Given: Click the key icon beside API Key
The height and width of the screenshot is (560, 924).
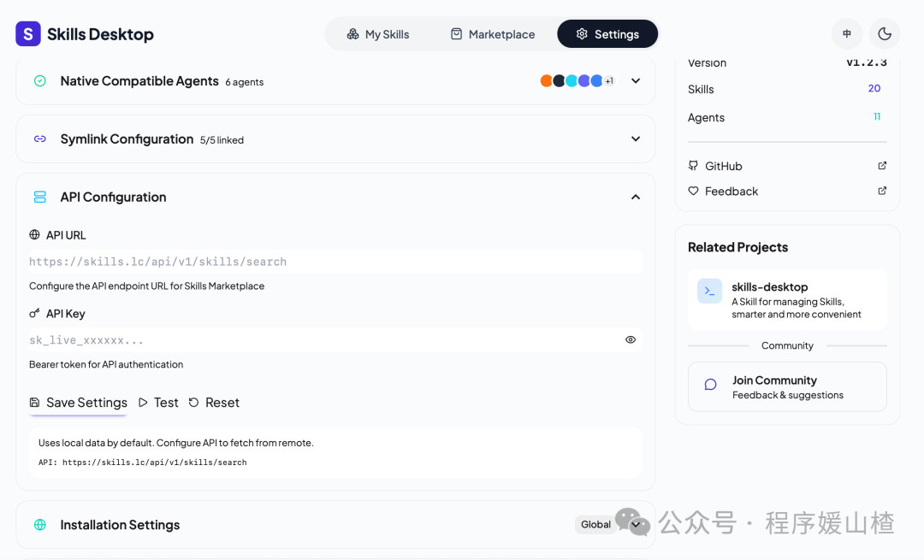Looking at the screenshot, I should pyautogui.click(x=33, y=313).
